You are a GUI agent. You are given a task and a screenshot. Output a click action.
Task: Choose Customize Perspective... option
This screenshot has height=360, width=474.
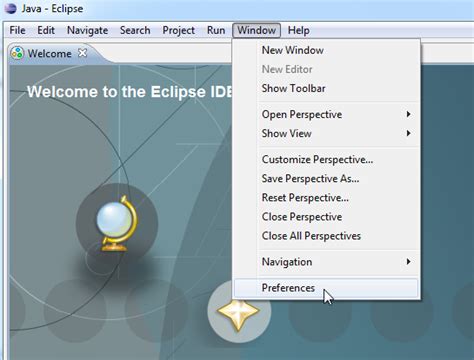point(326,159)
